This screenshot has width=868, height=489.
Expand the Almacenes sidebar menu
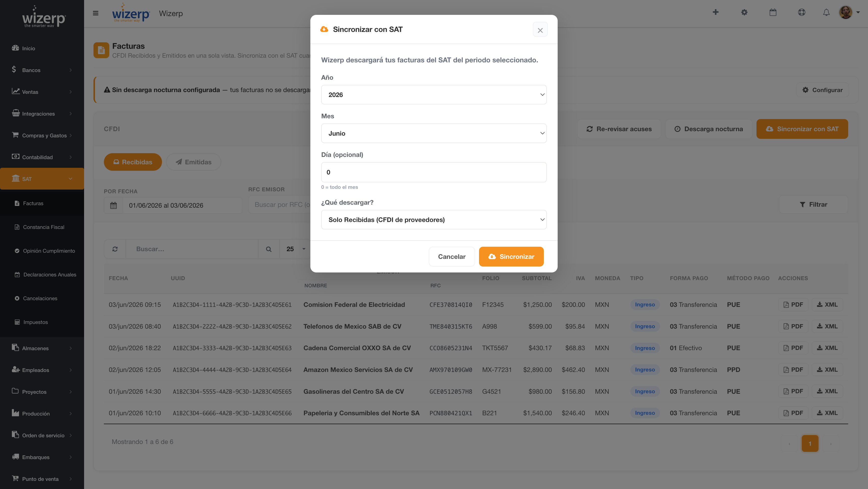point(42,348)
